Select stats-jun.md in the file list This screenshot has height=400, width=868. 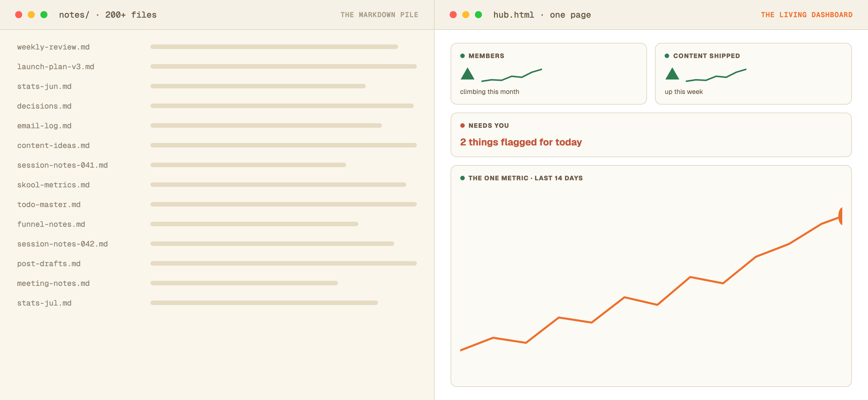(44, 86)
